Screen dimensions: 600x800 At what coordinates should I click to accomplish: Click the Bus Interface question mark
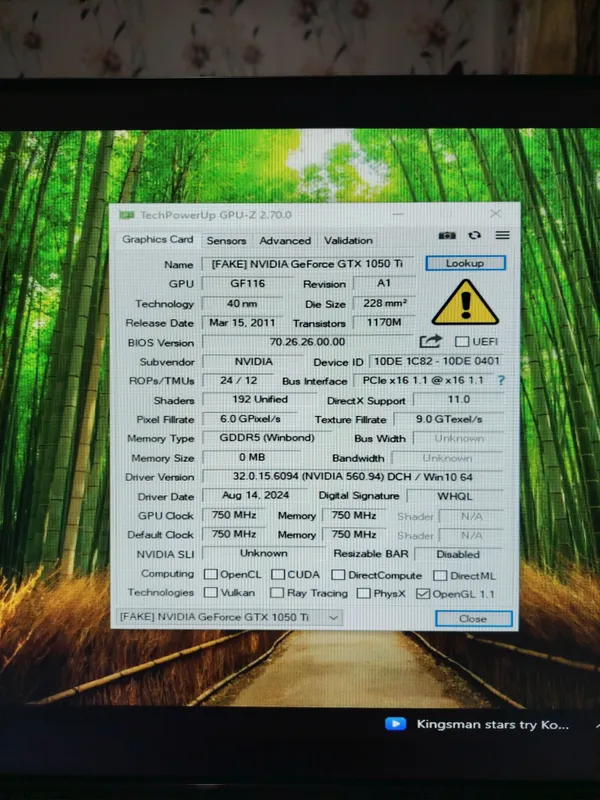(x=501, y=380)
